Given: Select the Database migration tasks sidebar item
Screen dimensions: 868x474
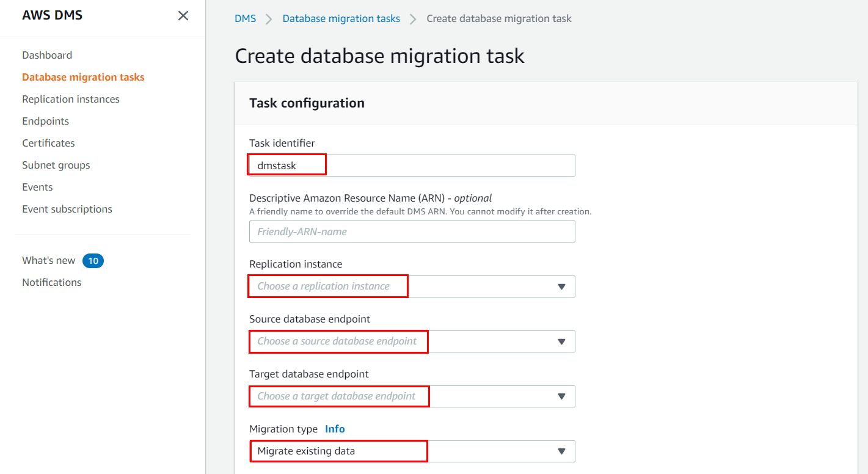Looking at the screenshot, I should (83, 76).
